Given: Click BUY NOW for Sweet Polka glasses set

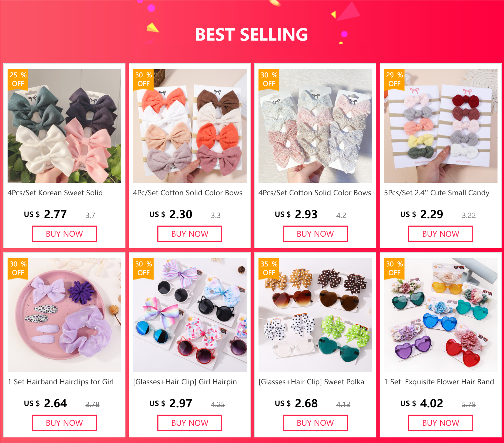Looking at the screenshot, I should [x=315, y=423].
